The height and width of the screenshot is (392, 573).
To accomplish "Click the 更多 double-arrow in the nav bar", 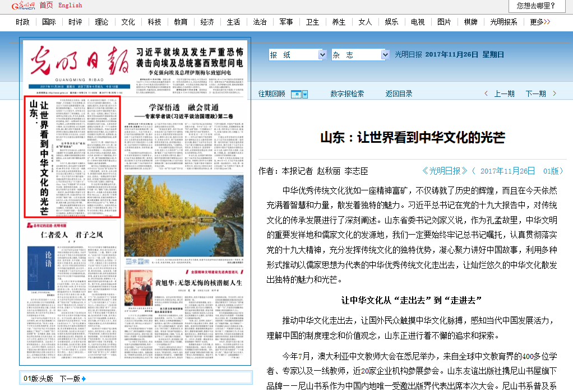I will pos(547,22).
